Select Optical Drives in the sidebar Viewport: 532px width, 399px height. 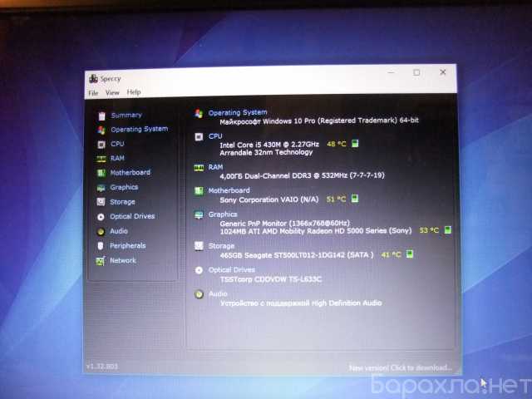click(132, 216)
